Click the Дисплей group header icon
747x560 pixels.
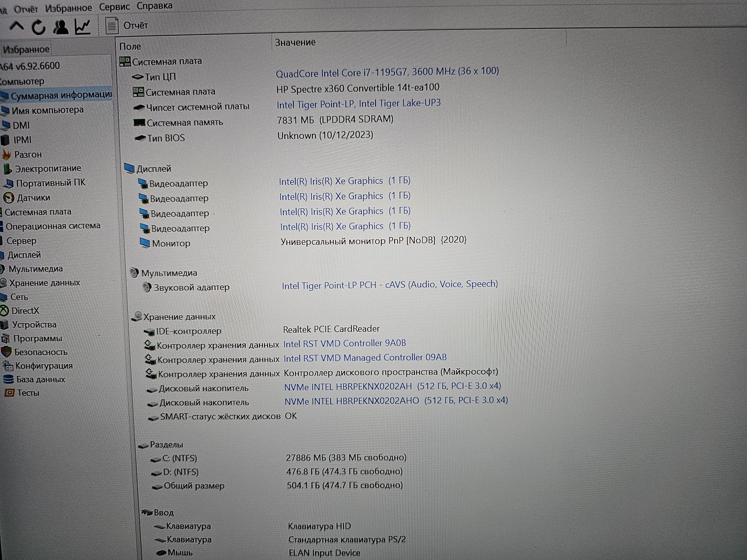[x=129, y=168]
